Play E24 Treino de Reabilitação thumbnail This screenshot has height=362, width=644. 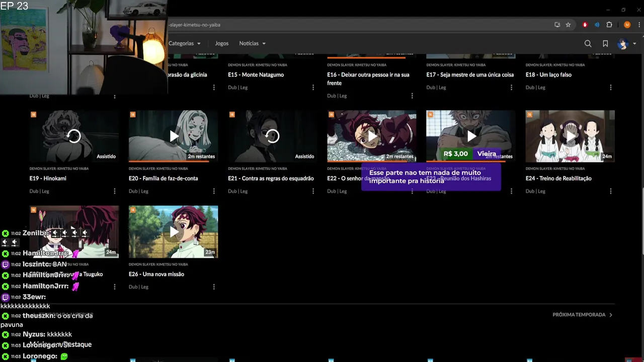point(570,136)
